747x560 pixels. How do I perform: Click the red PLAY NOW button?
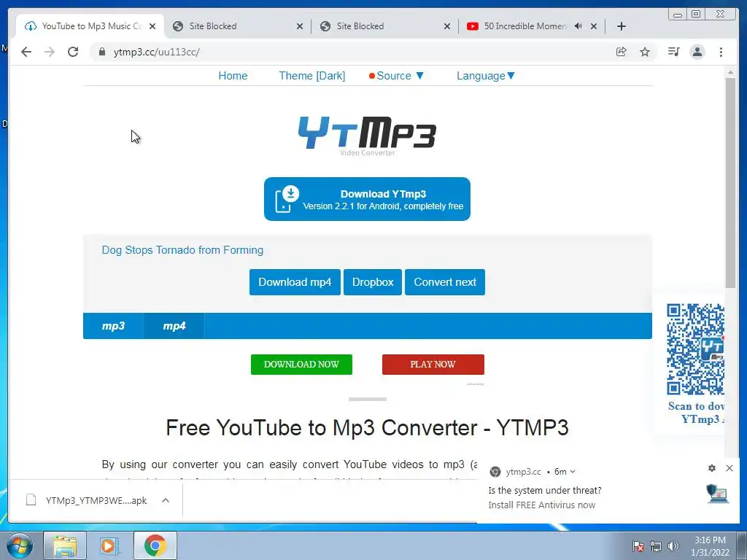point(433,365)
